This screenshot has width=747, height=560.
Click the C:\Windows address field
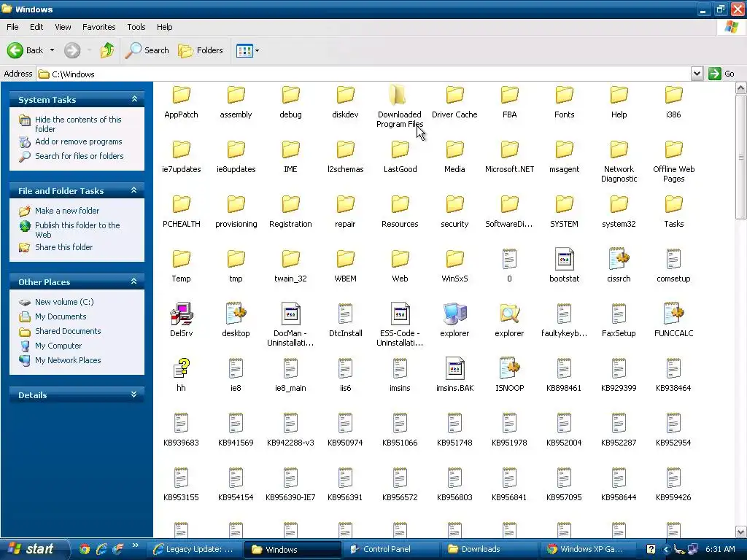point(363,74)
